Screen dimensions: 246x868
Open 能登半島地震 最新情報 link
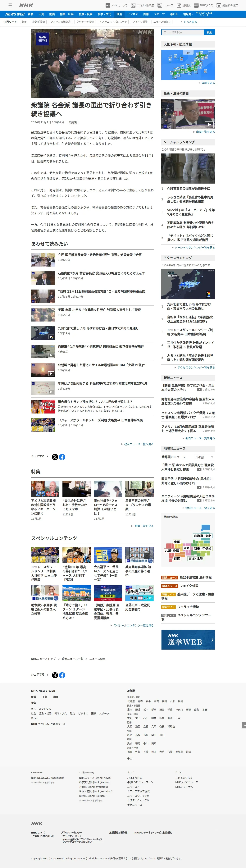pyautogui.click(x=196, y=578)
